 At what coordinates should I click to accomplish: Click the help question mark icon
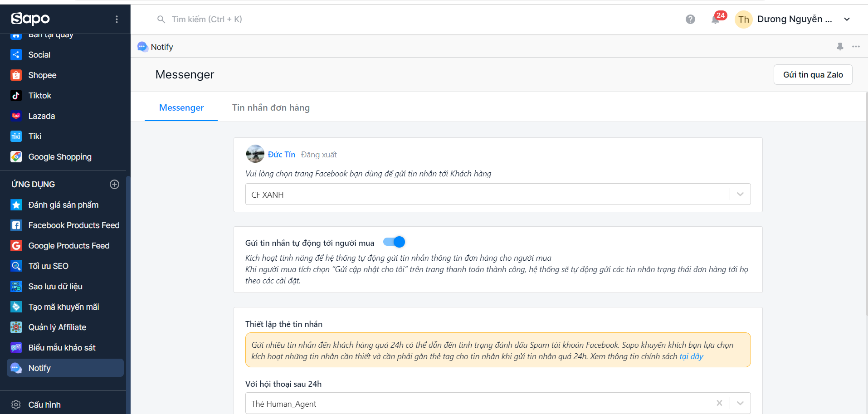690,19
